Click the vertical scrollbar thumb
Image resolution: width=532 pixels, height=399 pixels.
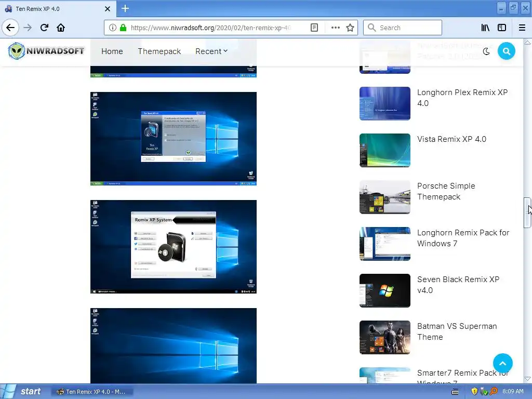coord(527,212)
